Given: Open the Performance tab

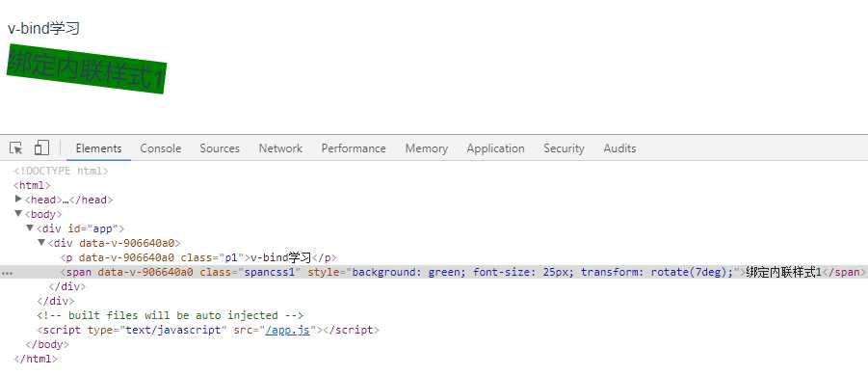Looking at the screenshot, I should tap(354, 148).
